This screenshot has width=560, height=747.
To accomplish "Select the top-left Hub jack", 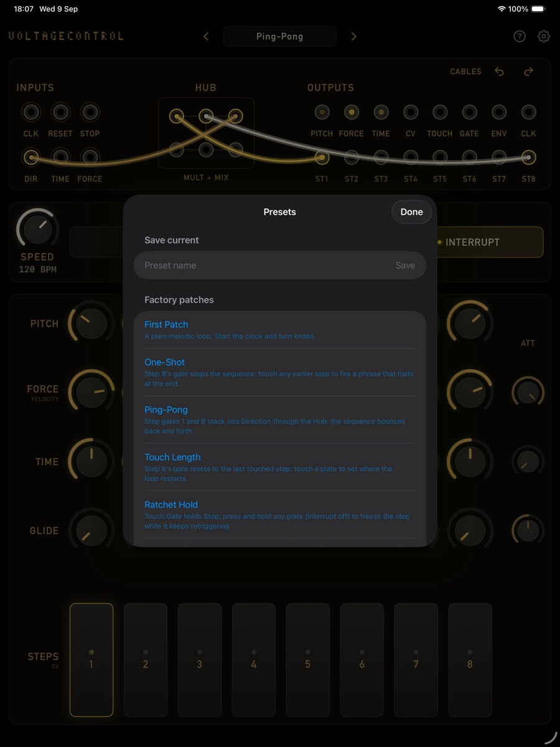I will click(x=177, y=116).
